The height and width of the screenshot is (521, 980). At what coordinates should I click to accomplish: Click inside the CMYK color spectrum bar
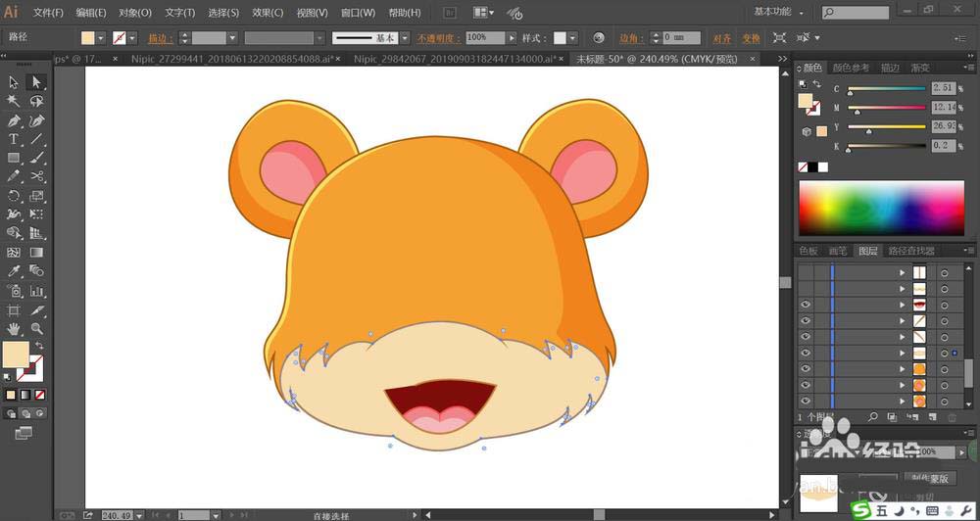(881, 209)
